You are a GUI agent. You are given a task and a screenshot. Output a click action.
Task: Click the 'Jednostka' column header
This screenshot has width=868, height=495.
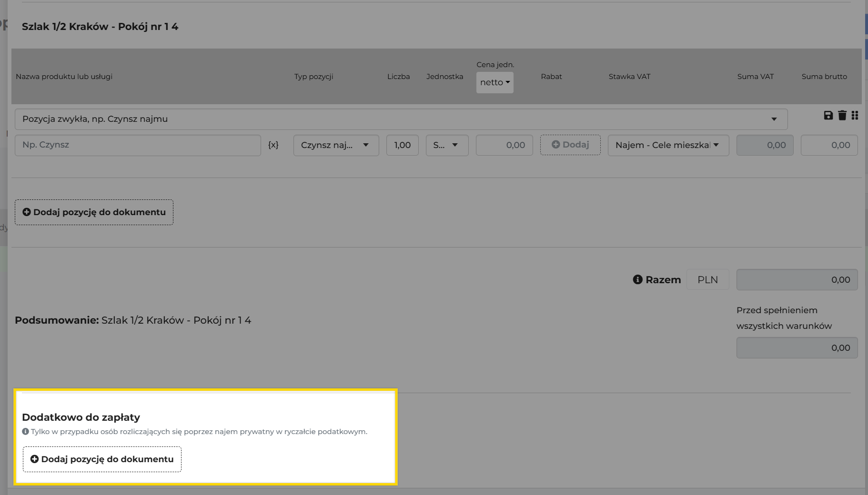pos(445,77)
